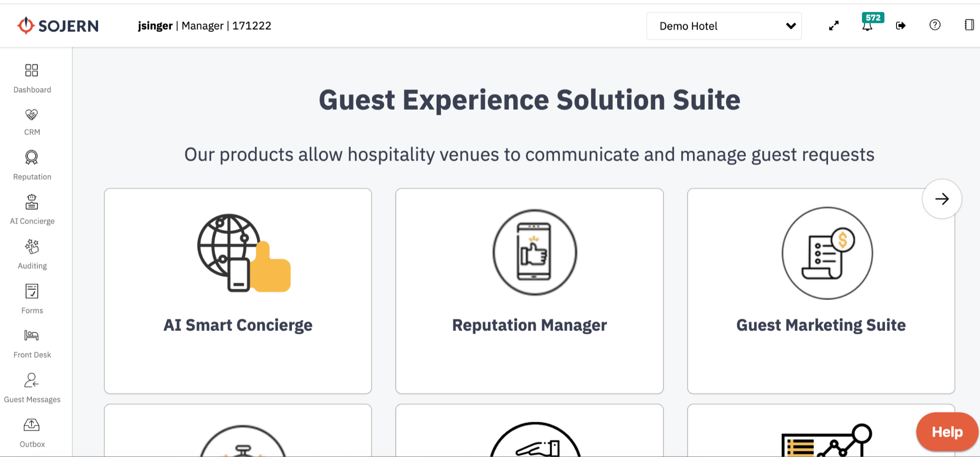Open the Dashboard sidebar icon

tap(32, 71)
